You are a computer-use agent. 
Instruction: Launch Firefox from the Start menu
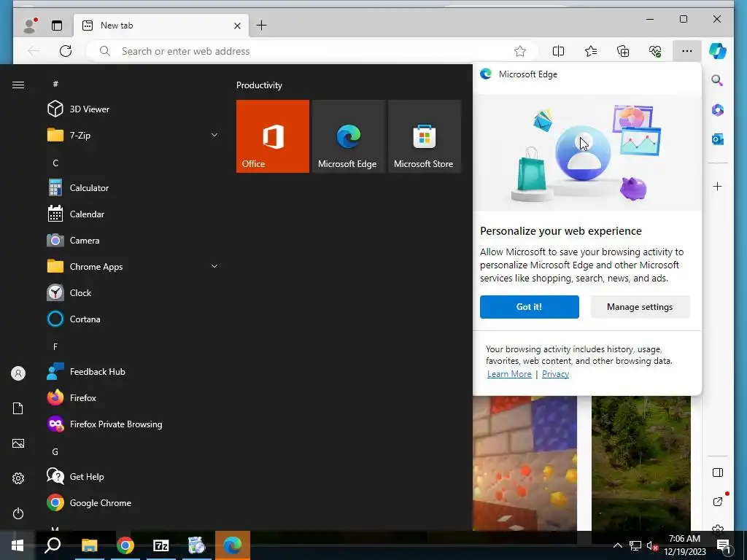coord(133,397)
